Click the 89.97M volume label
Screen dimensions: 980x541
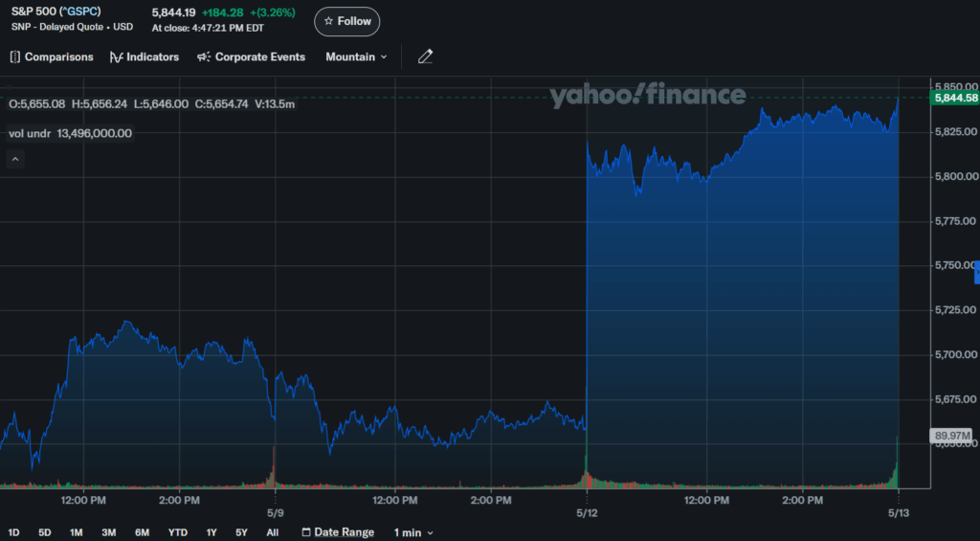point(950,436)
